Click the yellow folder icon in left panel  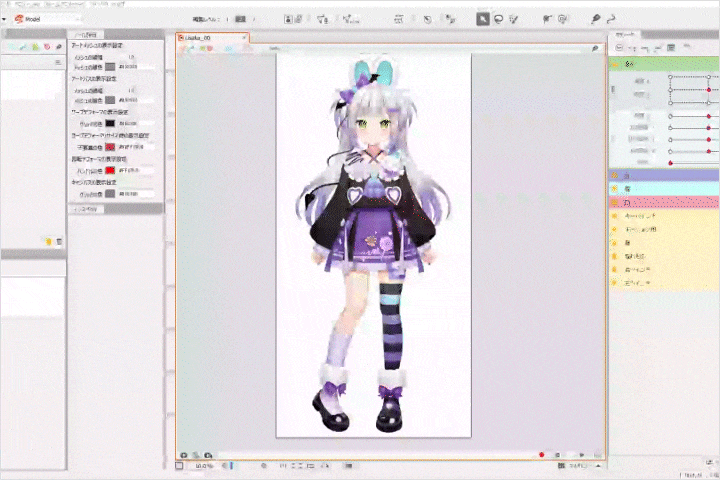pos(49,242)
